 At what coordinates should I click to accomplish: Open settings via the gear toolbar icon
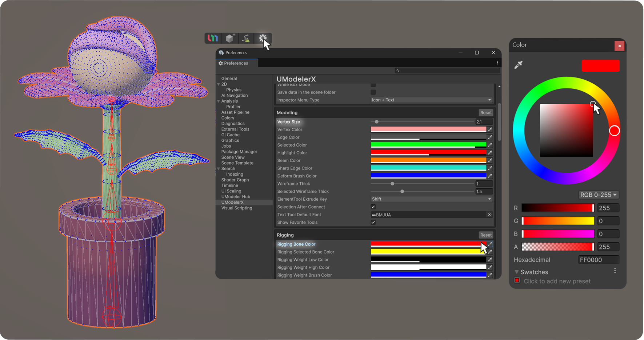point(263,38)
